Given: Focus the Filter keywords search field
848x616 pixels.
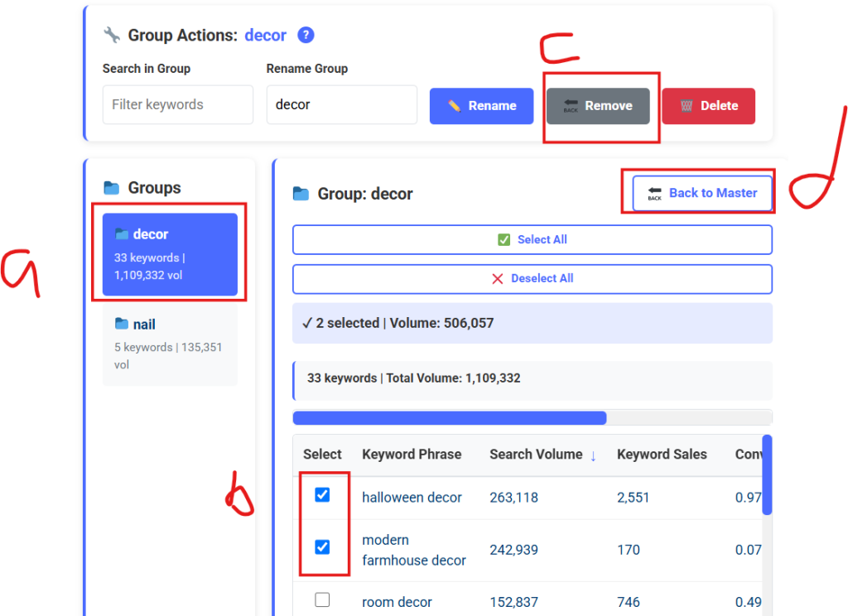Looking at the screenshot, I should tap(177, 105).
